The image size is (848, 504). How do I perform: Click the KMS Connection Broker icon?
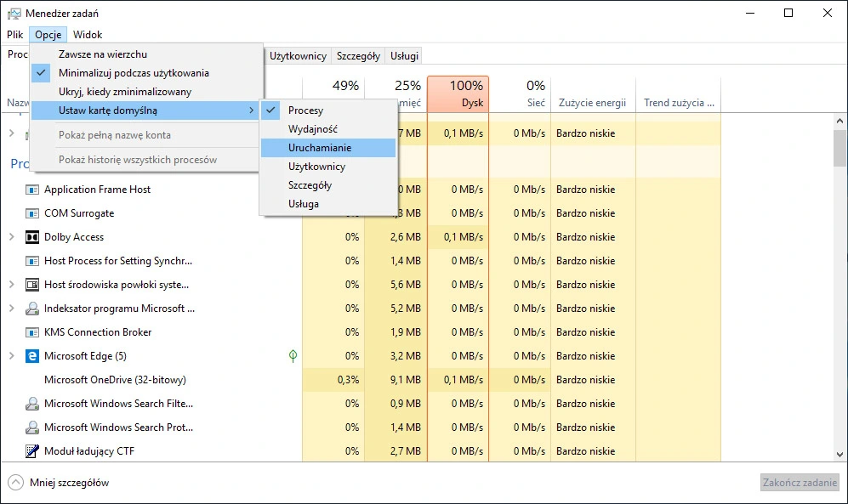32,332
